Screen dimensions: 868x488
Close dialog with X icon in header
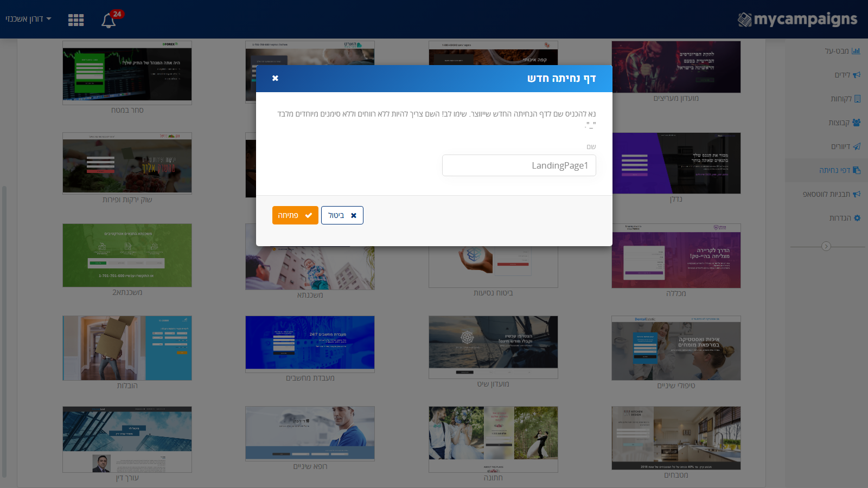[x=275, y=78]
